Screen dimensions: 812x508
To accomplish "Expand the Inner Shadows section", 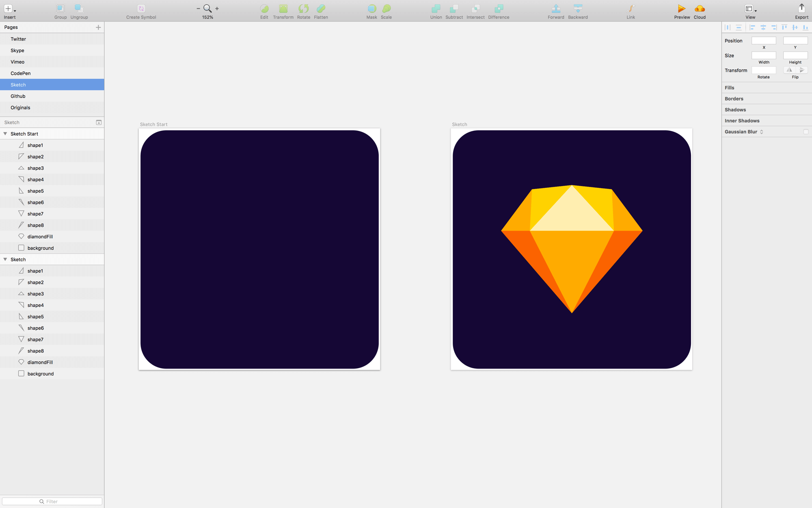I will pos(767,120).
